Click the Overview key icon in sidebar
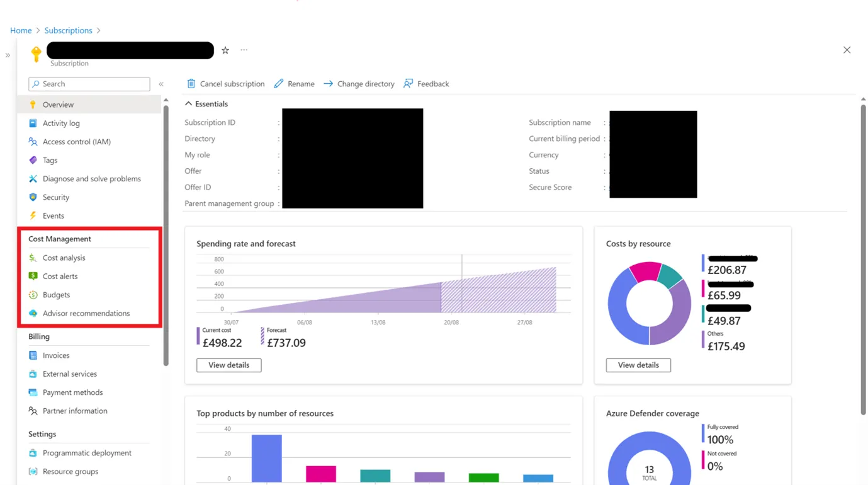 click(x=33, y=105)
